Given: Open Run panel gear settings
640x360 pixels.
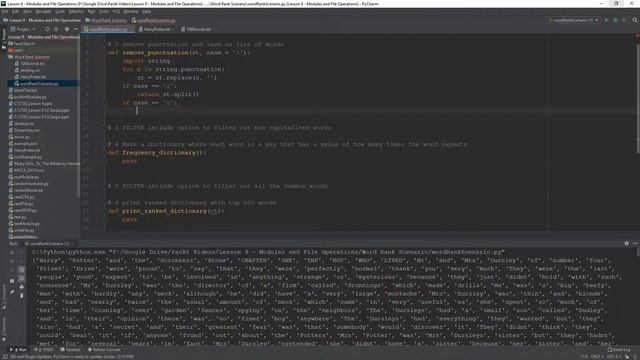Looking at the screenshot, I should (627, 243).
